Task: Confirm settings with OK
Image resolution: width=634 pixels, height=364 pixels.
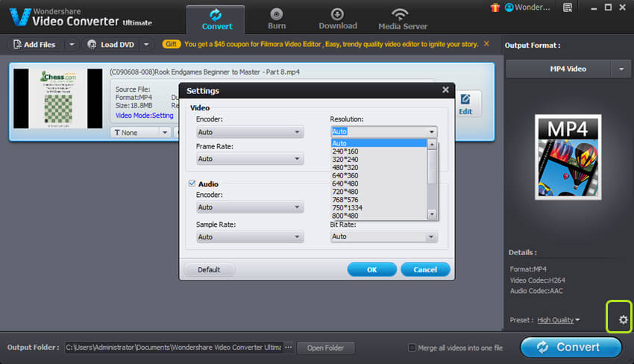Action: (372, 270)
